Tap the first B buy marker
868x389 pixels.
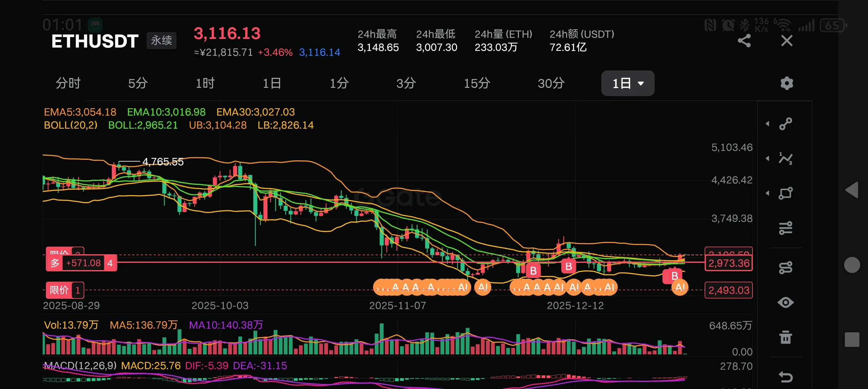(533, 271)
